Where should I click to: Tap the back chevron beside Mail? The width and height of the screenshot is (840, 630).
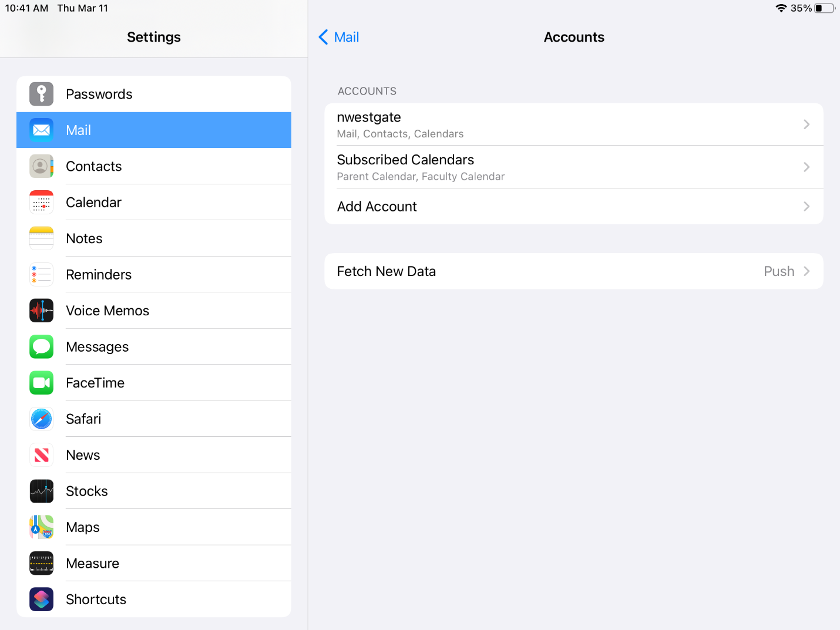(x=323, y=37)
